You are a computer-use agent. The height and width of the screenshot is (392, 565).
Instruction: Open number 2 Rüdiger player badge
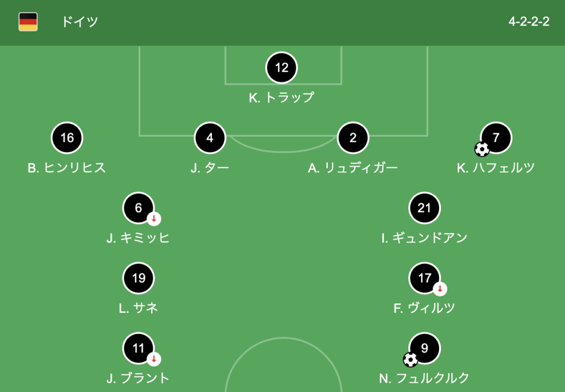[x=353, y=138]
